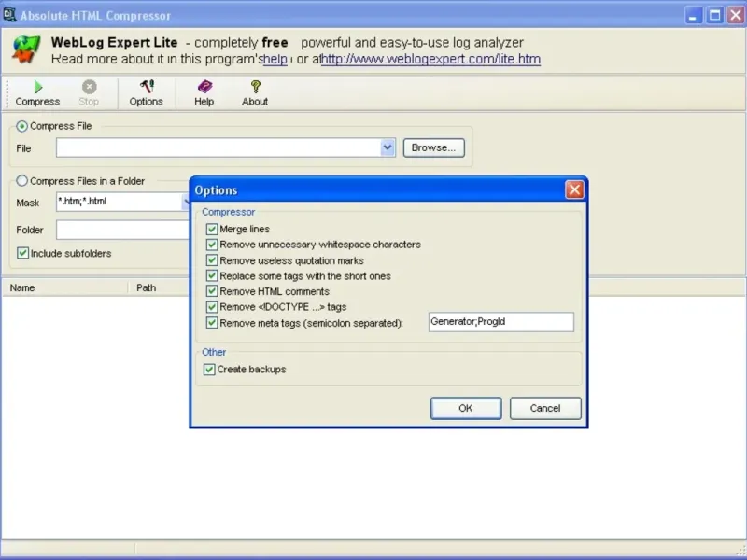Minimize the Absolute HTML Compressor window

tap(694, 15)
